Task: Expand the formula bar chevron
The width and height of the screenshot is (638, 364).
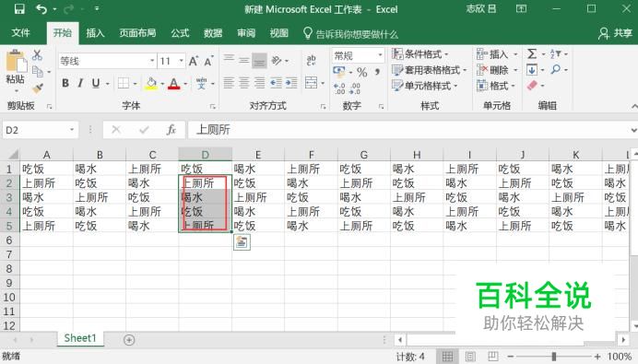Action: point(633,130)
